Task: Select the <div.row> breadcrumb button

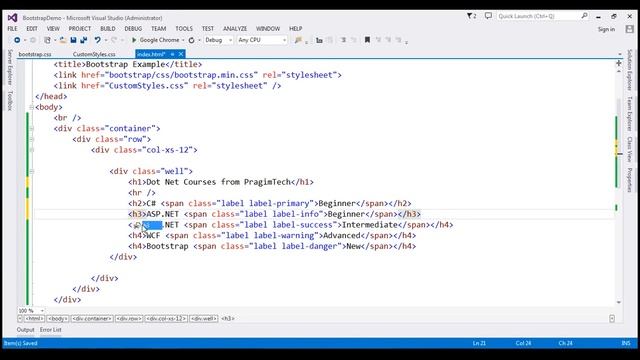Action: click(x=129, y=318)
